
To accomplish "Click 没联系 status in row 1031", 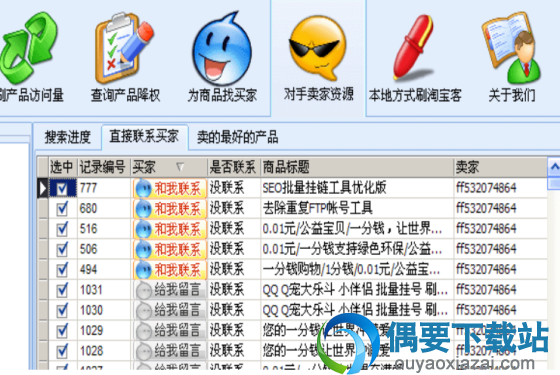I will pos(227,290).
